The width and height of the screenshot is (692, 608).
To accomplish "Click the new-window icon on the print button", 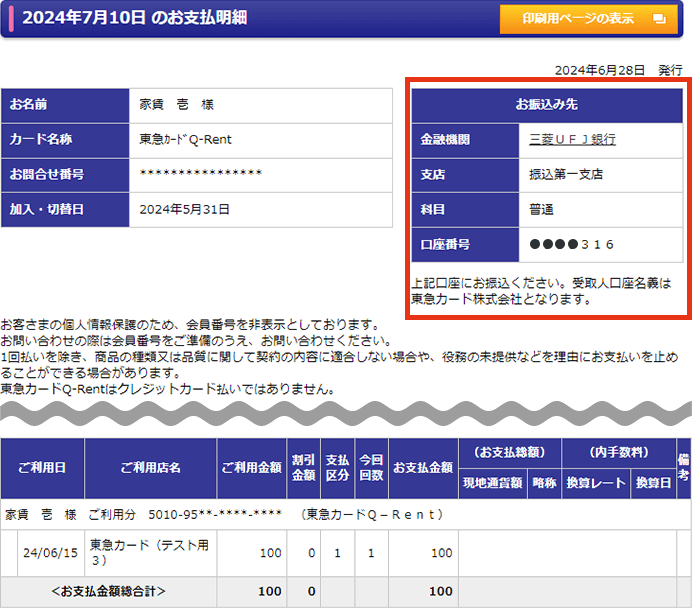I will tap(658, 19).
